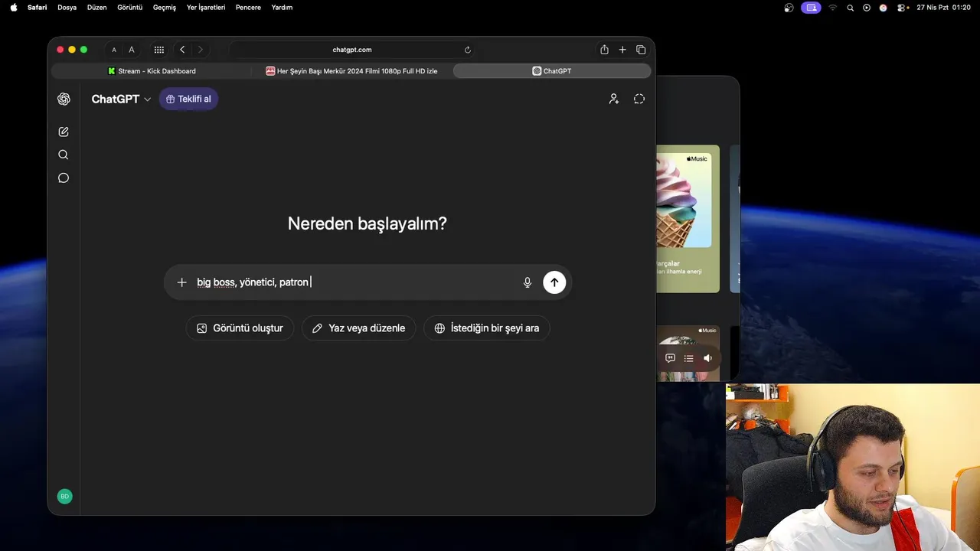Start a temporary chat with dashed-circle icon
Screen dimensions: 980x551
tap(639, 99)
